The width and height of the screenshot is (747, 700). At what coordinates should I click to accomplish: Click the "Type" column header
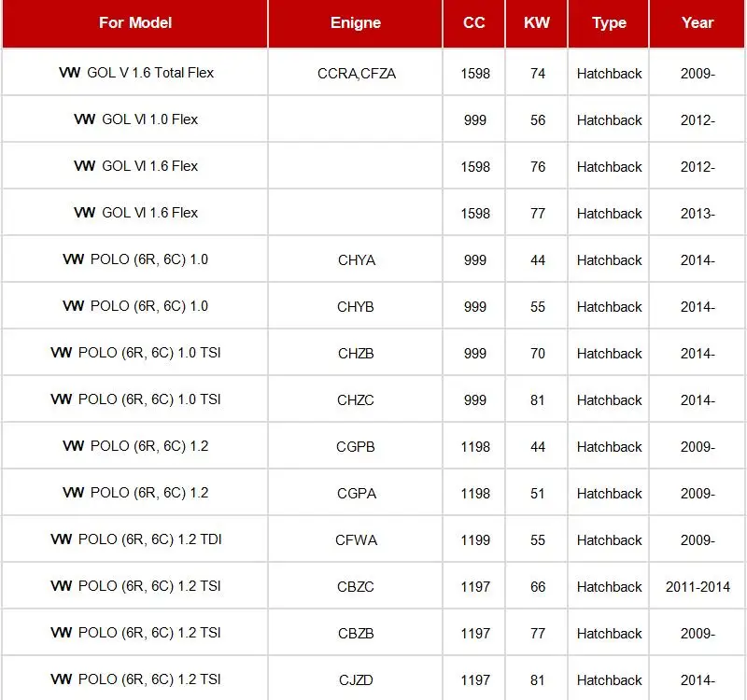tap(609, 22)
